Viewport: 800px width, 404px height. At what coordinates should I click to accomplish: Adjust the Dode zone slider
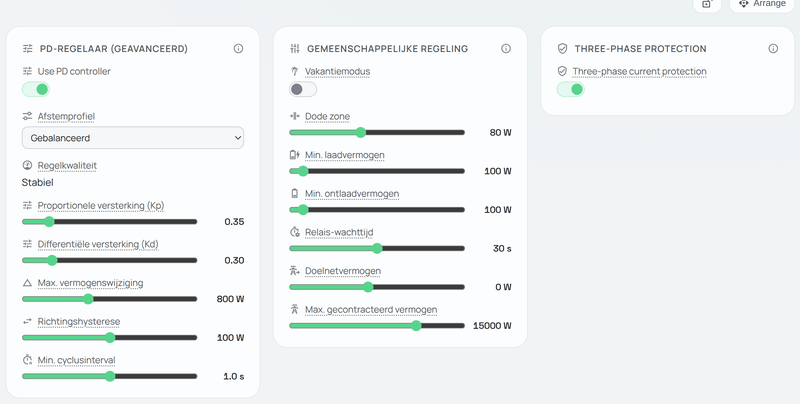pos(377,133)
